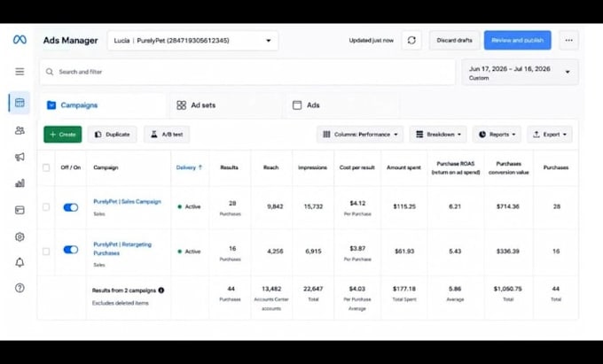603x364 pixels.
Task: Click the Active status of Sales Campaign
Action: pyautogui.click(x=189, y=206)
